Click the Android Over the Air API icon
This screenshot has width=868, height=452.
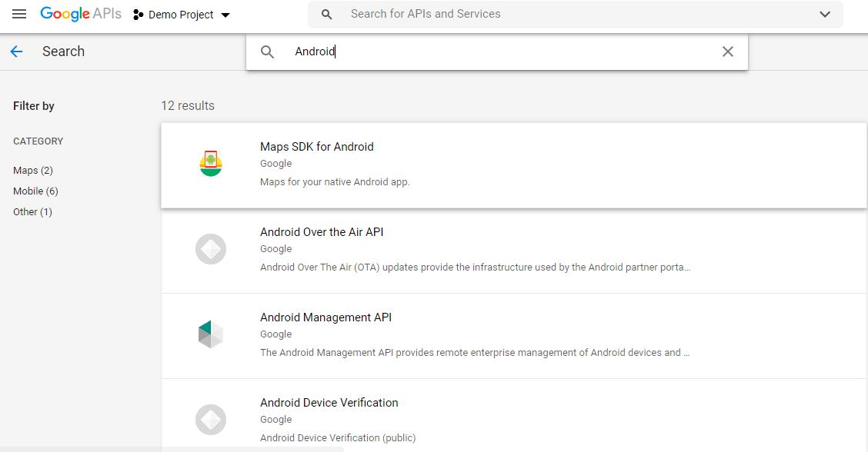point(210,249)
